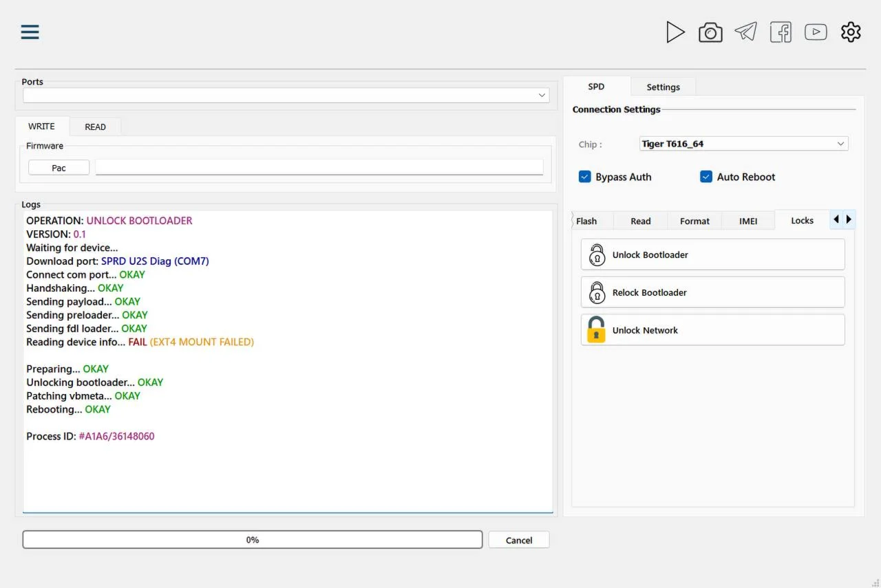Click the Unlock Bootloader button
881x588 pixels.
point(712,255)
